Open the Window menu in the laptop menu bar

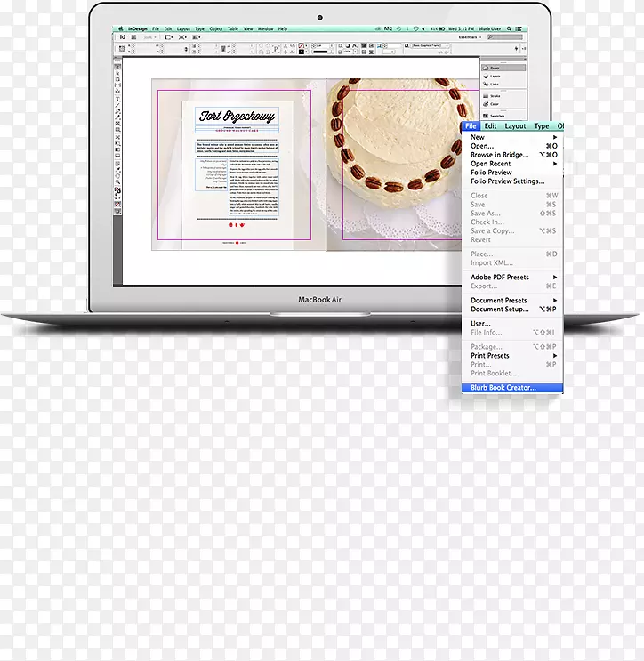pyautogui.click(x=266, y=28)
